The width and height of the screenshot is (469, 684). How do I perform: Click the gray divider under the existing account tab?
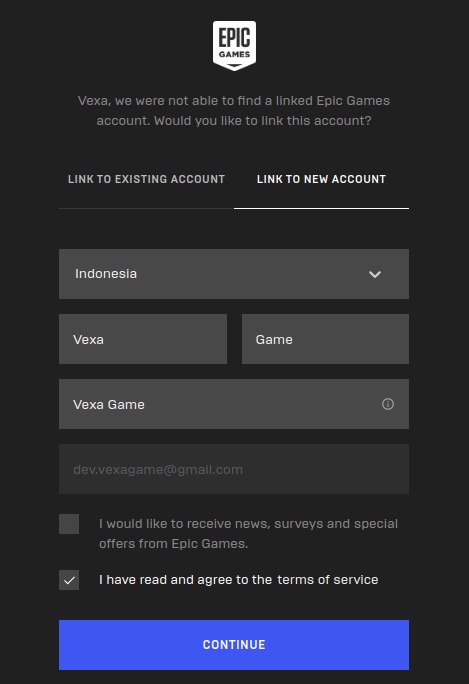[x=146, y=209]
